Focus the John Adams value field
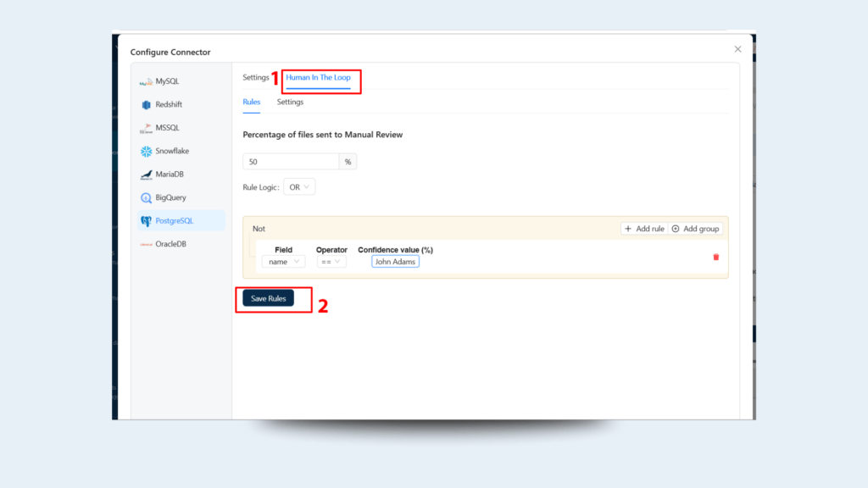 pos(395,262)
